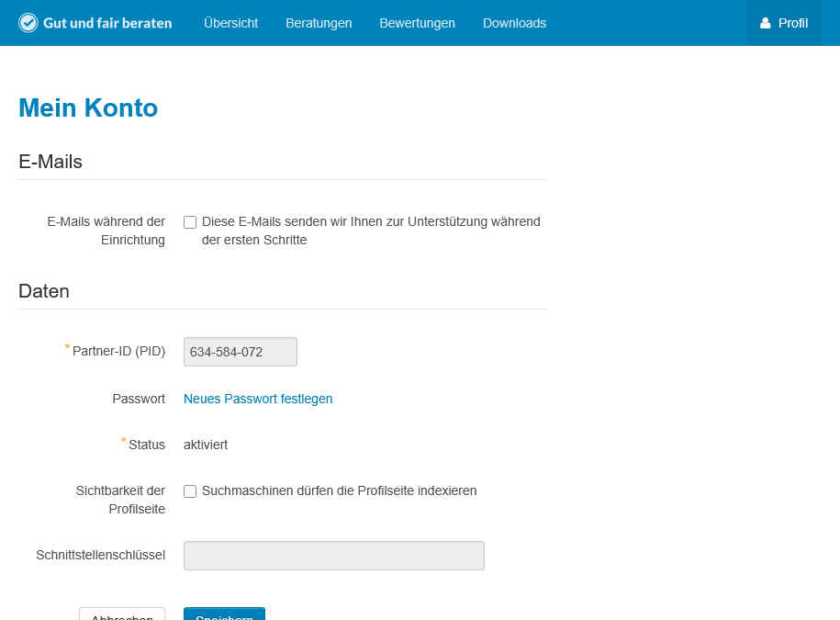
Task: Click the 'aktiviert' status value
Action: 206,445
